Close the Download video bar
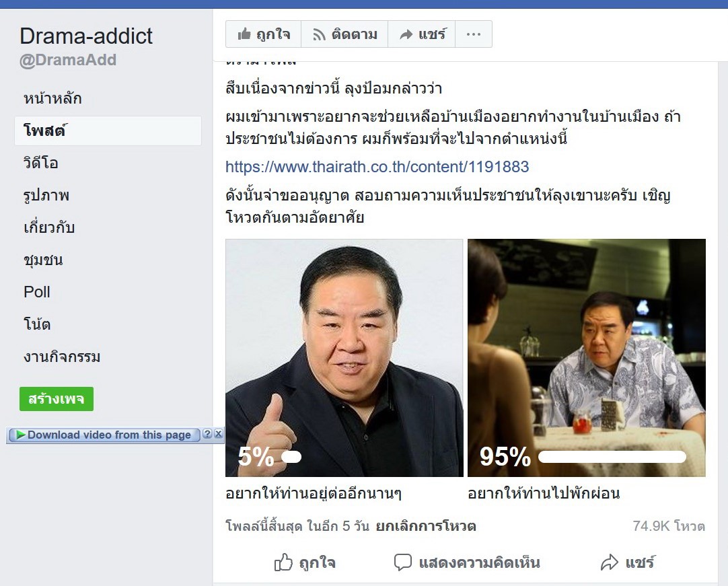728x586 pixels. click(x=218, y=434)
